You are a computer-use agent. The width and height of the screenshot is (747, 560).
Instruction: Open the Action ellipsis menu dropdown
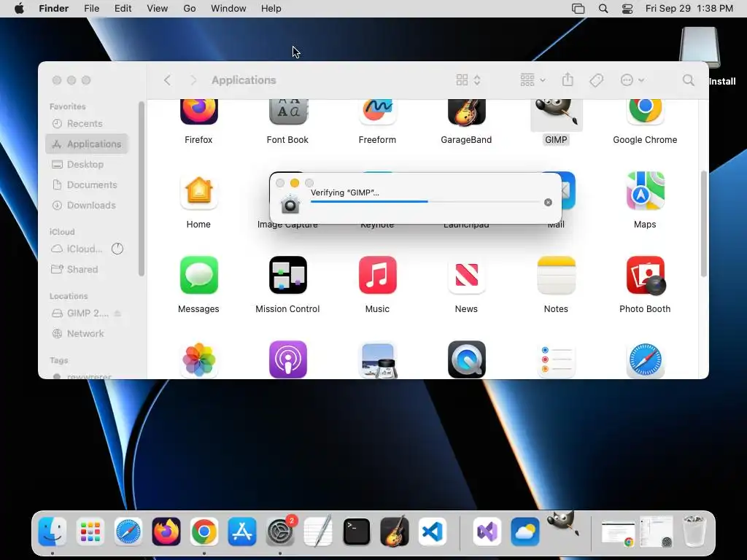pyautogui.click(x=632, y=80)
